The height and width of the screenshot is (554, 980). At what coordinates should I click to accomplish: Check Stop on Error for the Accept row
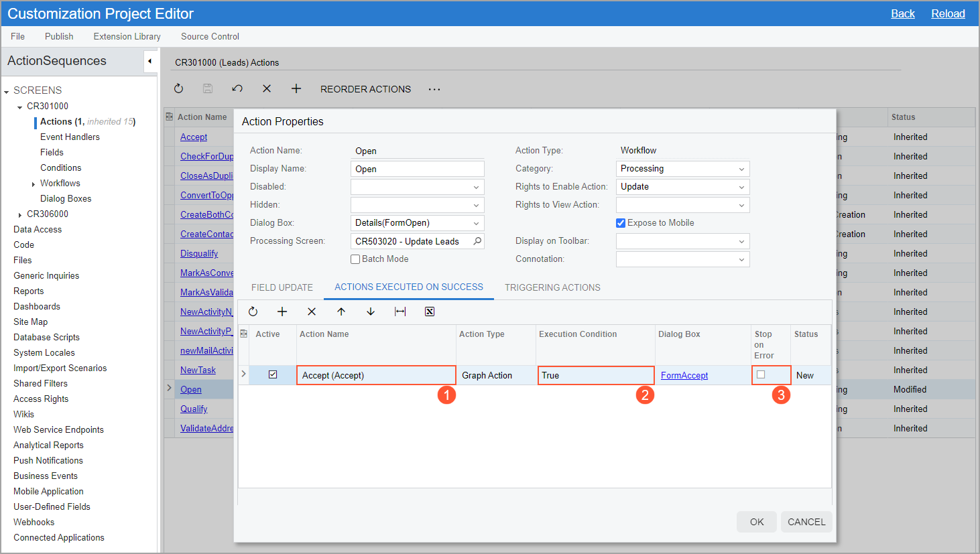(x=761, y=374)
